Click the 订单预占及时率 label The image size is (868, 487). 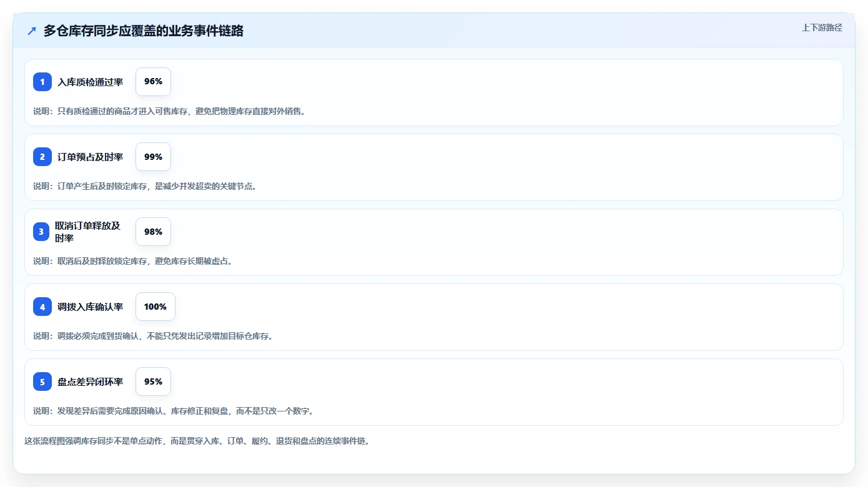pos(90,157)
